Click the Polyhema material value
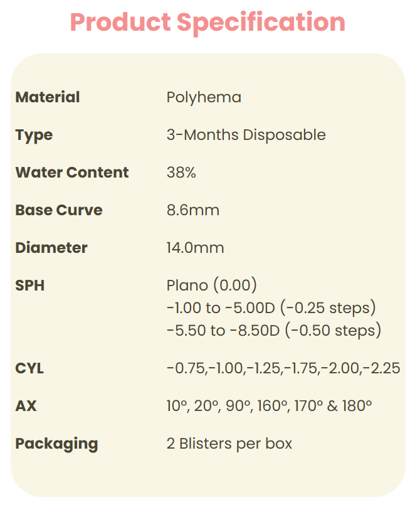This screenshot has height=507, width=420. point(204,97)
